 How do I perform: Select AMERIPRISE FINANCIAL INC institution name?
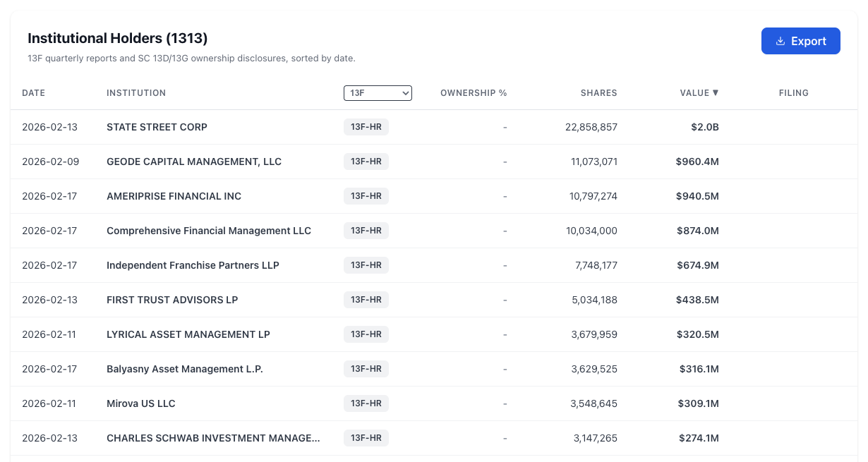(x=174, y=196)
